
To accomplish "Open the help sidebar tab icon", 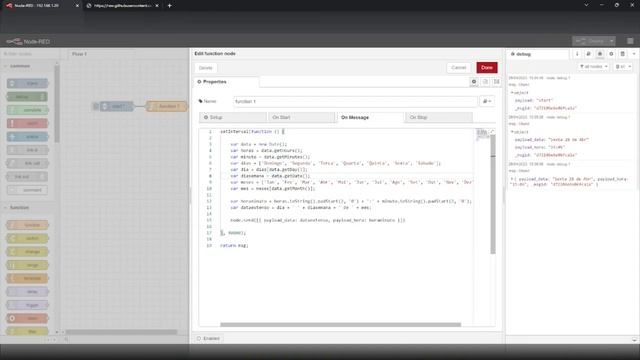I will click(x=588, y=54).
